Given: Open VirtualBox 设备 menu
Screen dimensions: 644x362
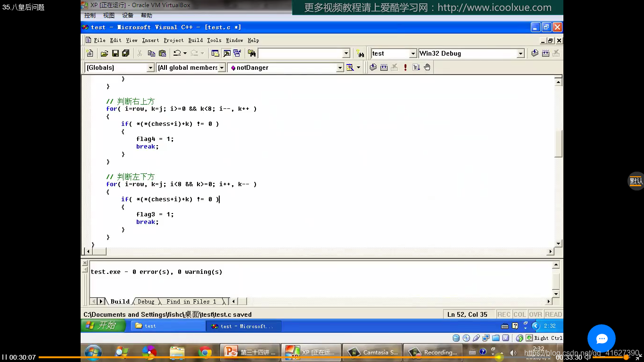Looking at the screenshot, I should coord(128,16).
